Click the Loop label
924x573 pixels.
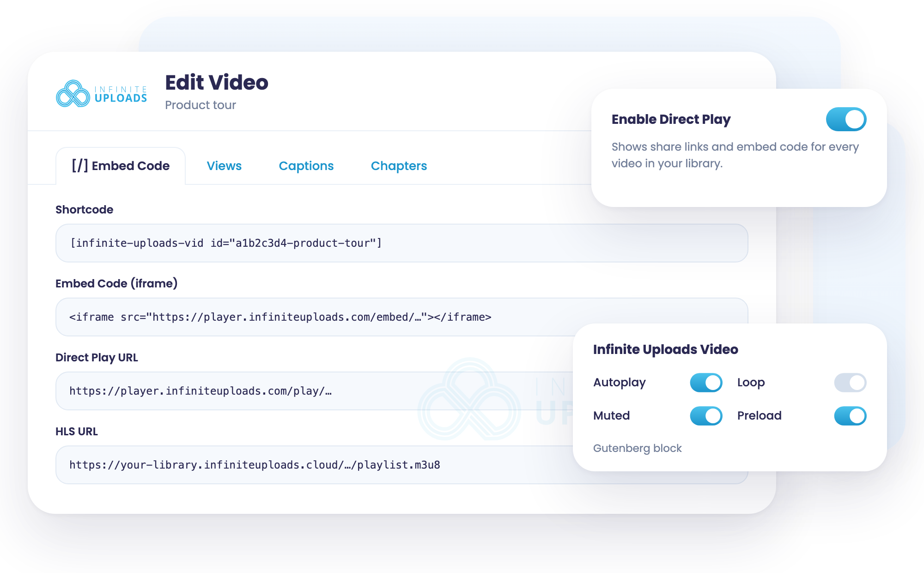pos(751,383)
